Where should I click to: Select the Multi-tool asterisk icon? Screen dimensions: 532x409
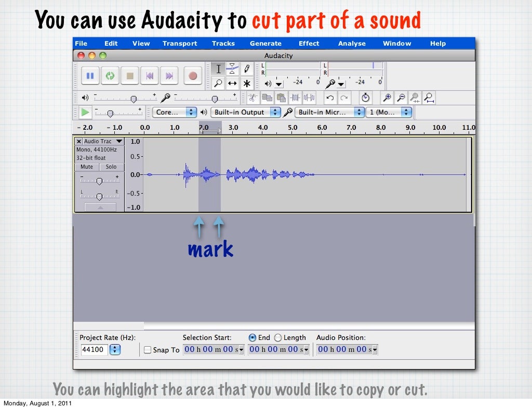(x=247, y=83)
